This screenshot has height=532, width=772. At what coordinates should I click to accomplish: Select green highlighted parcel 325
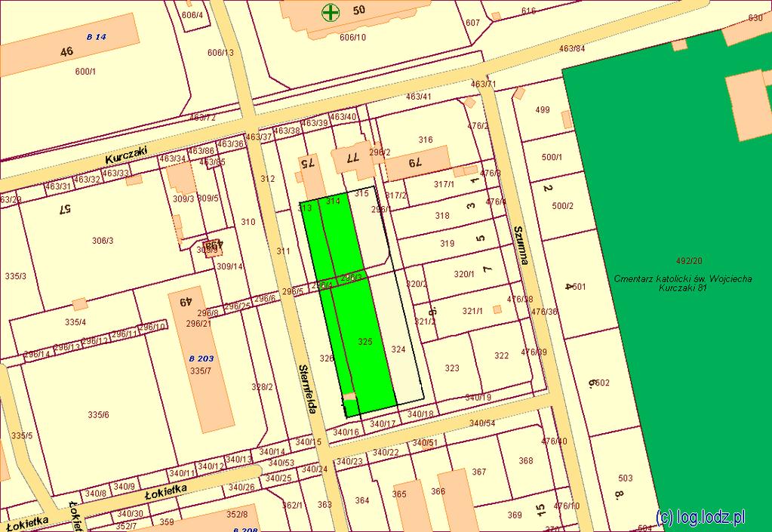pos(364,342)
